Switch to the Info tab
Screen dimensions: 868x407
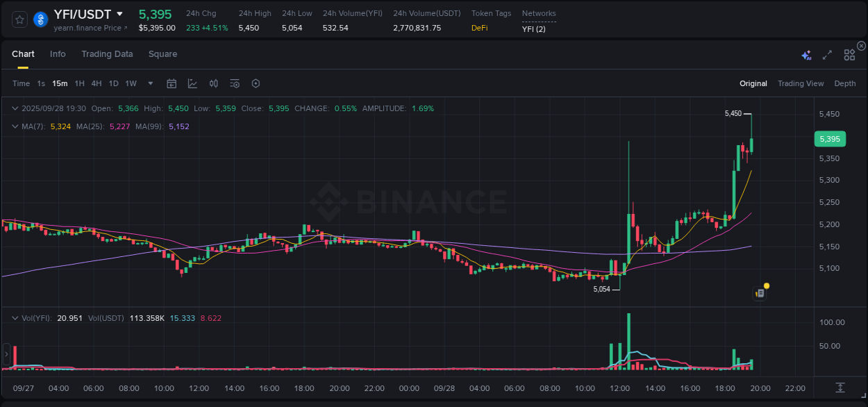tap(58, 53)
